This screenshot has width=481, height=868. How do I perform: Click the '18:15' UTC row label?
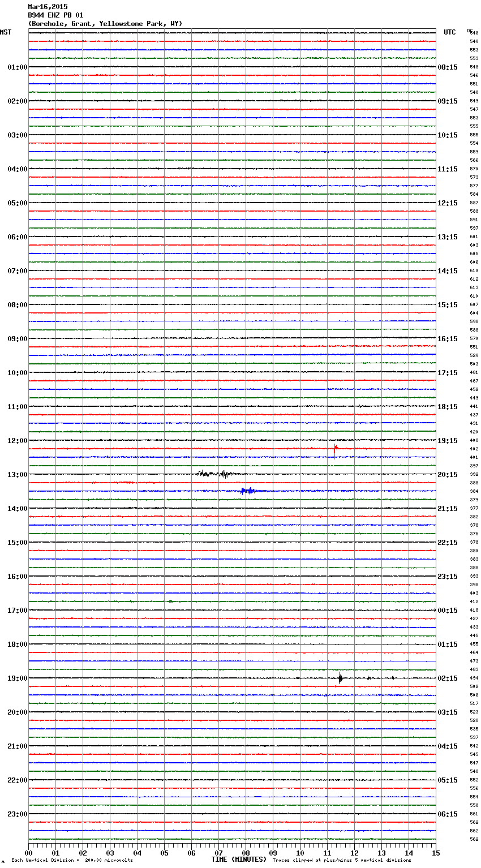tap(448, 407)
